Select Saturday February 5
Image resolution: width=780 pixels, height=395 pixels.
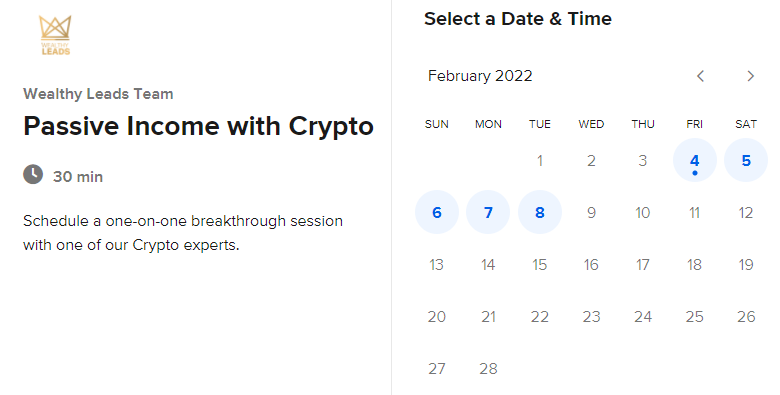point(746,160)
